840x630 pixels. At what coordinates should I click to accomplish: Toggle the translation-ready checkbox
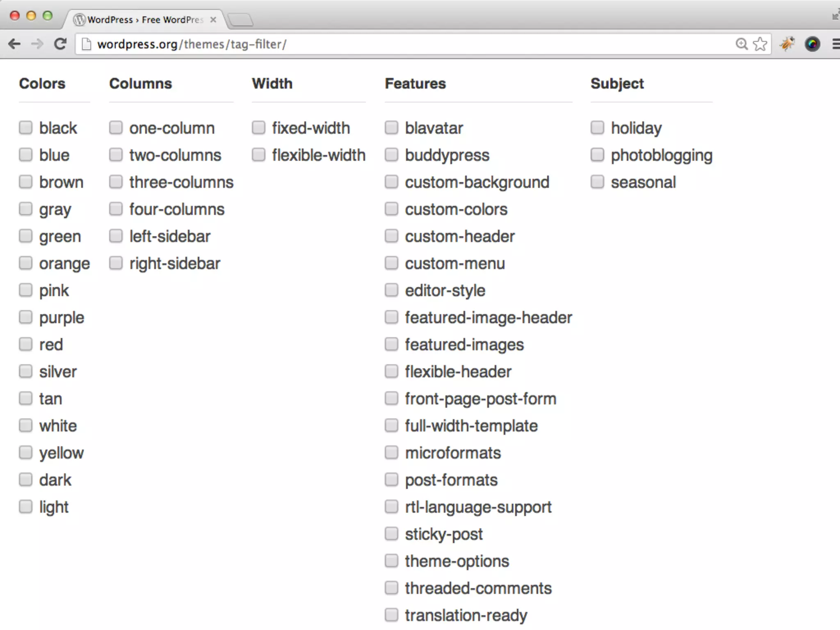coord(392,615)
